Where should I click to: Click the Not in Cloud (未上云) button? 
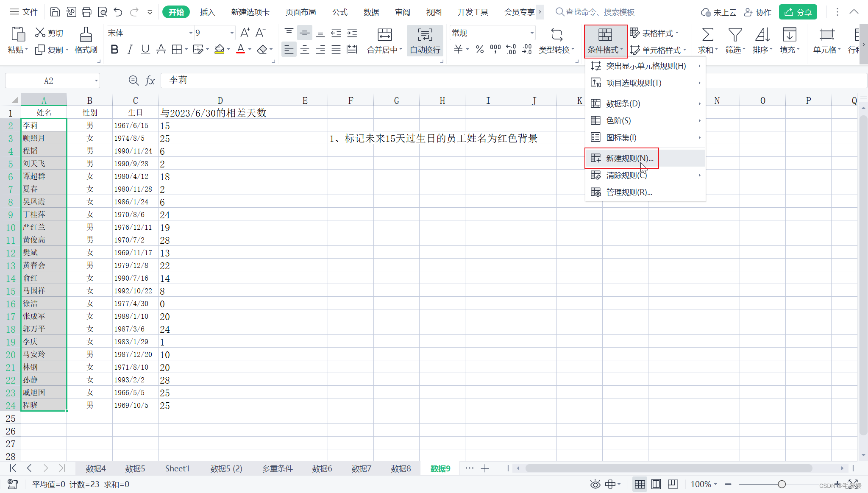(x=718, y=12)
